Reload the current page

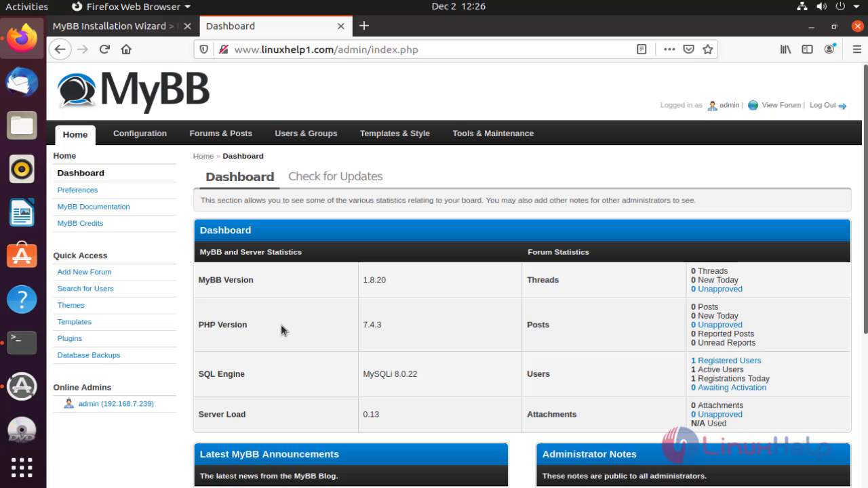point(104,49)
